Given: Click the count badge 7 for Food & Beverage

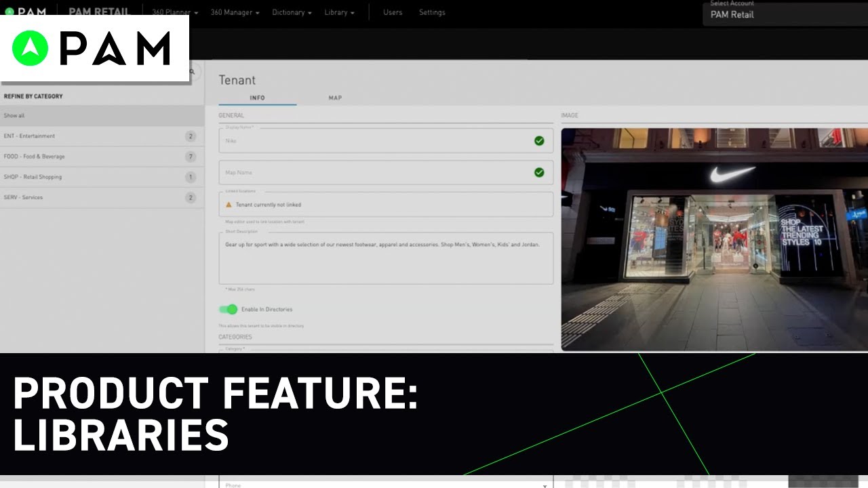Looking at the screenshot, I should point(191,157).
